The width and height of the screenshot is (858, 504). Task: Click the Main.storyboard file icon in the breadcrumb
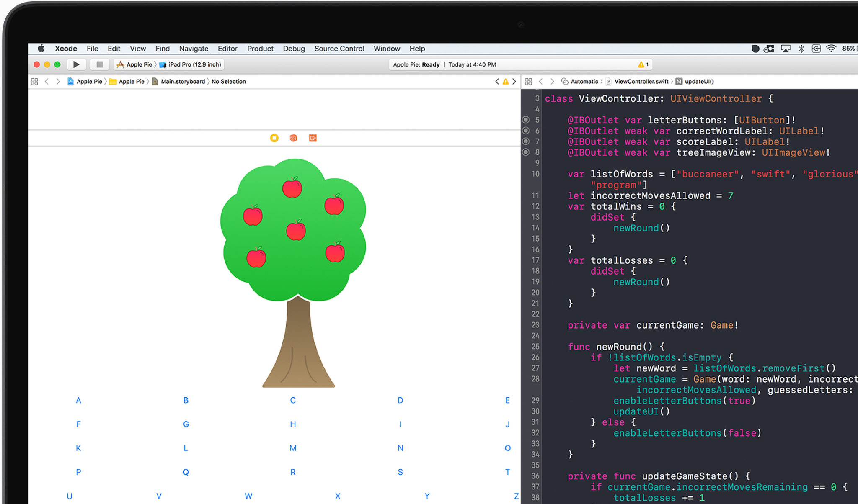(155, 81)
